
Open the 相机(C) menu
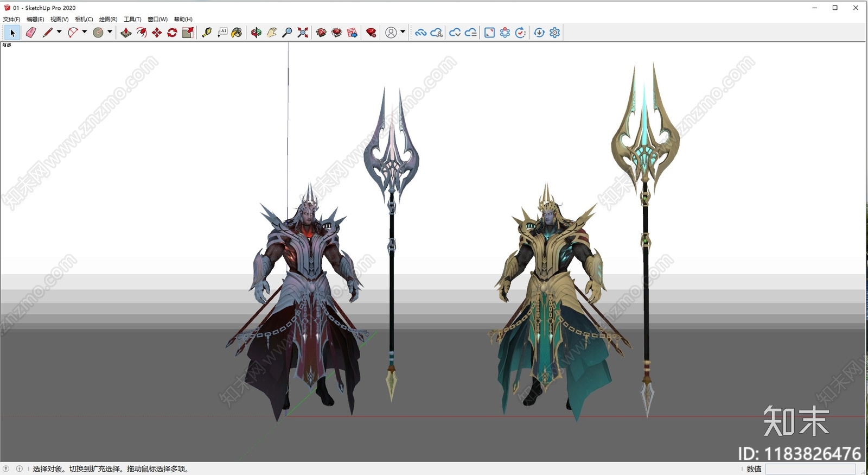pos(84,19)
